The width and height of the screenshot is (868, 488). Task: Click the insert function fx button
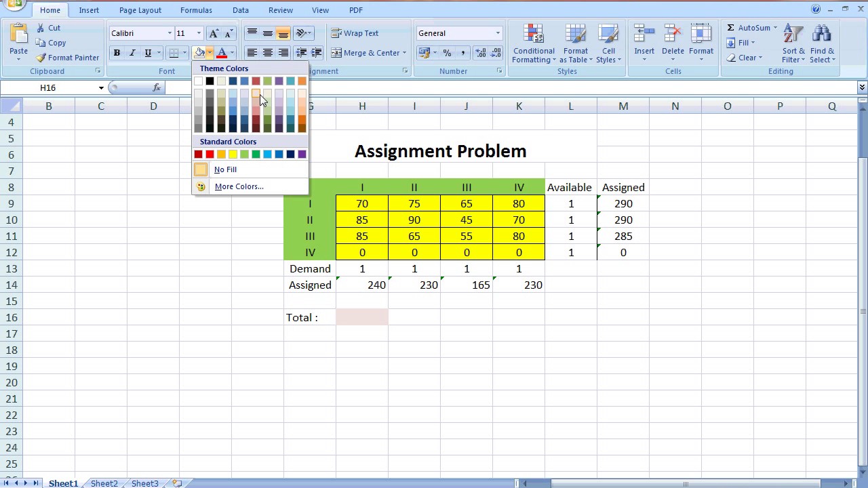pyautogui.click(x=157, y=87)
